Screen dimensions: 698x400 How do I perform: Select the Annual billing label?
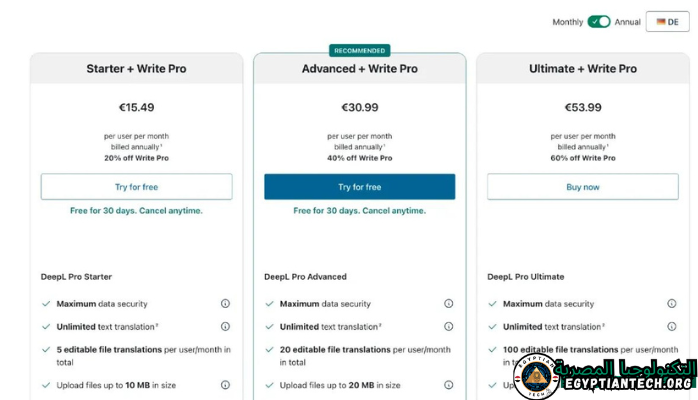pos(628,21)
